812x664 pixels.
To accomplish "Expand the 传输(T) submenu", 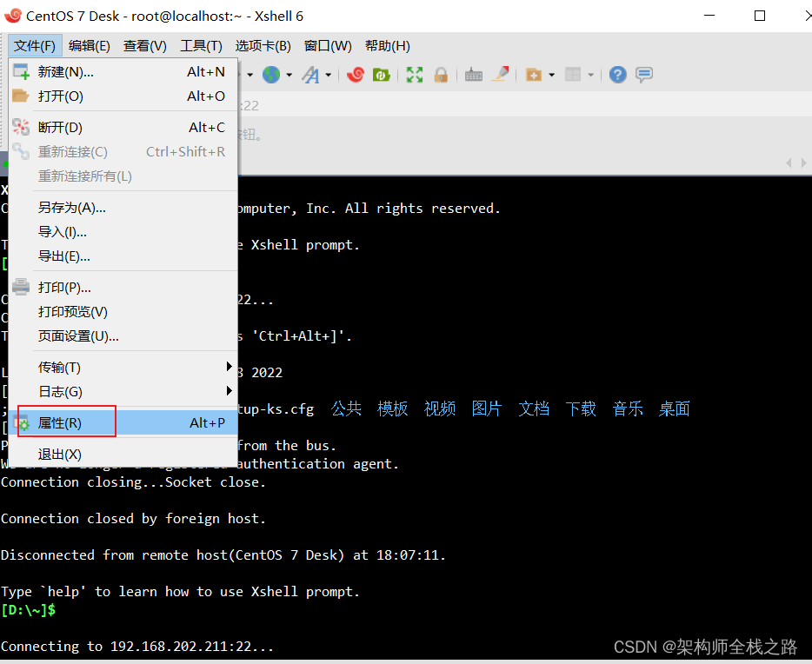I will point(123,367).
